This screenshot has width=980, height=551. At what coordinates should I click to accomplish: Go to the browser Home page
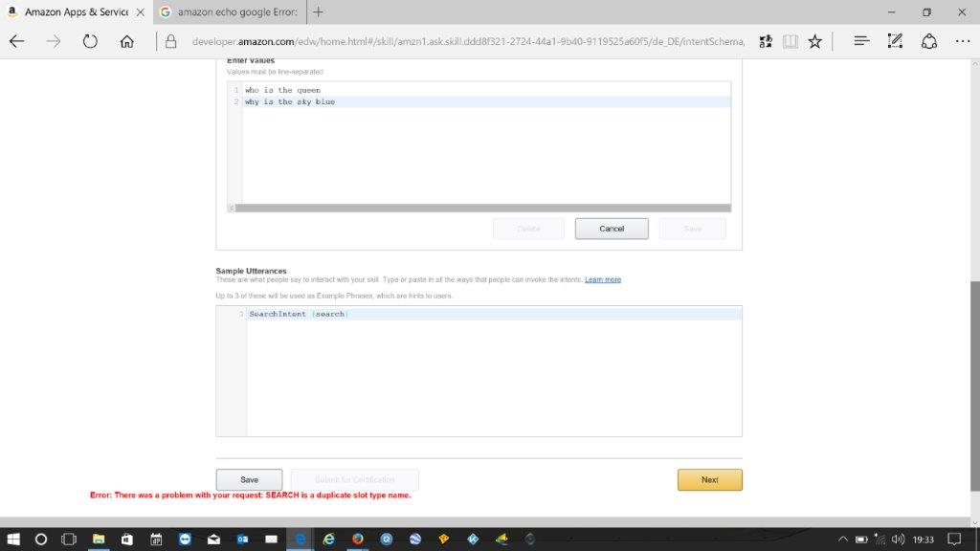point(126,41)
